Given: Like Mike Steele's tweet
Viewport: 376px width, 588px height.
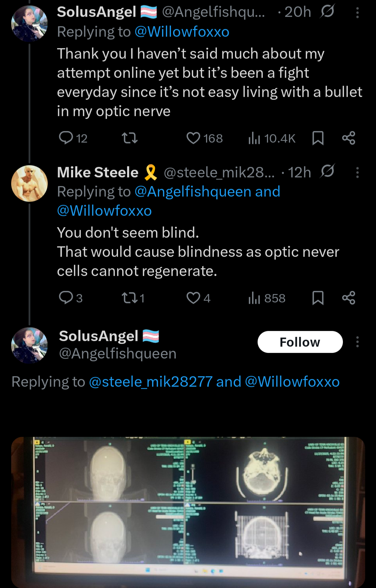Looking at the screenshot, I should point(194,298).
